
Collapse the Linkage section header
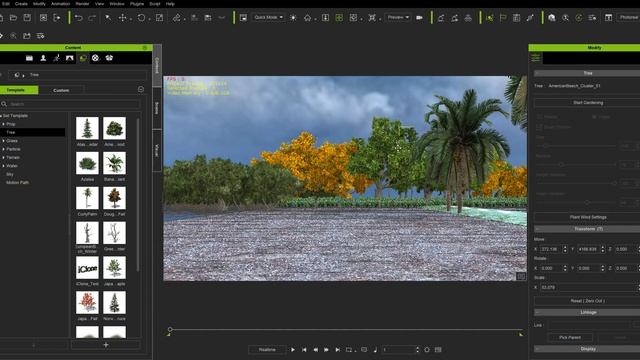pyautogui.click(x=588, y=312)
